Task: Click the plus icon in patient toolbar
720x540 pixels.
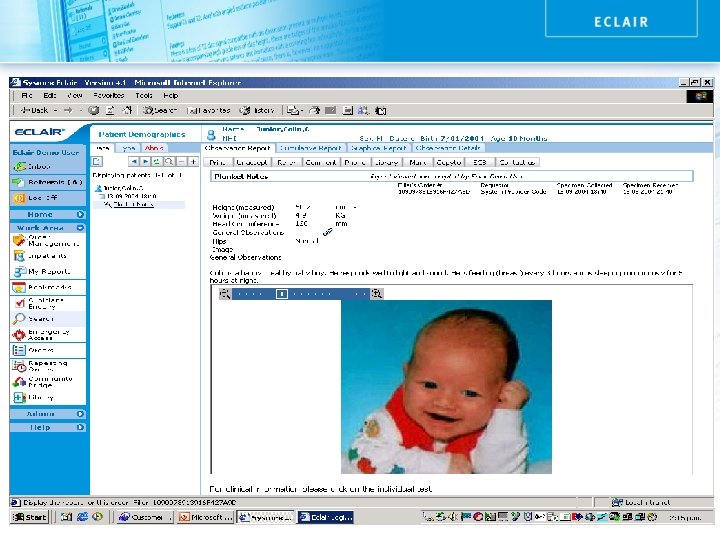Action: click(193, 162)
